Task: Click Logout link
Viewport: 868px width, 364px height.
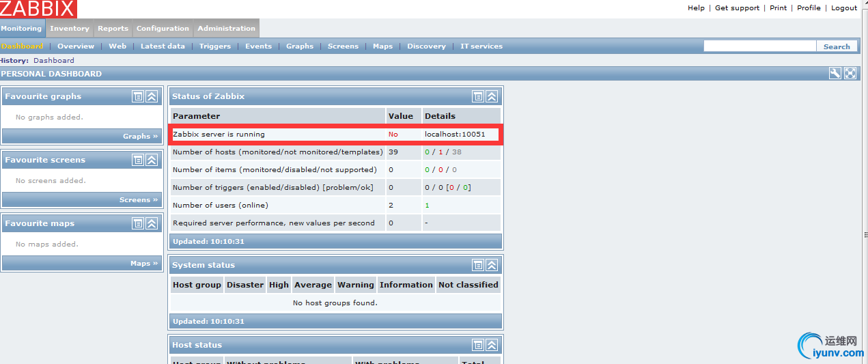Action: 844,8
